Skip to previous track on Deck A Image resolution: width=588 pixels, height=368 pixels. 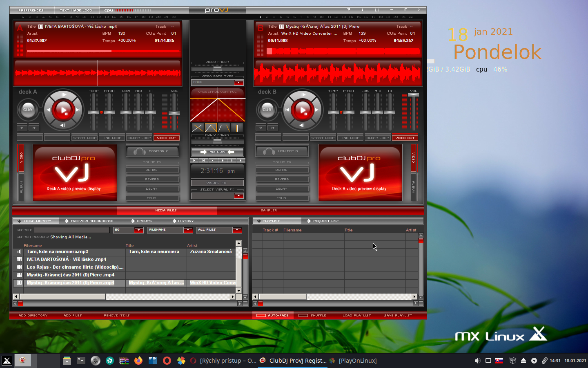click(48, 110)
